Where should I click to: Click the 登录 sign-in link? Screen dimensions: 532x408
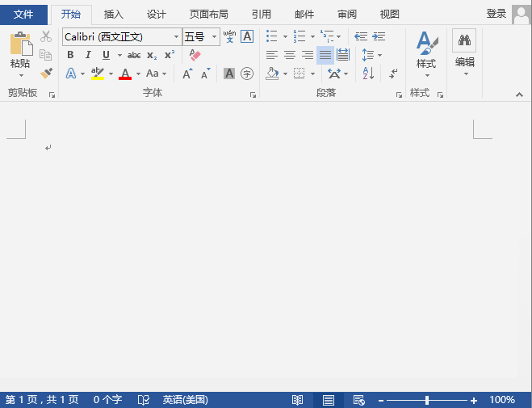(x=496, y=14)
